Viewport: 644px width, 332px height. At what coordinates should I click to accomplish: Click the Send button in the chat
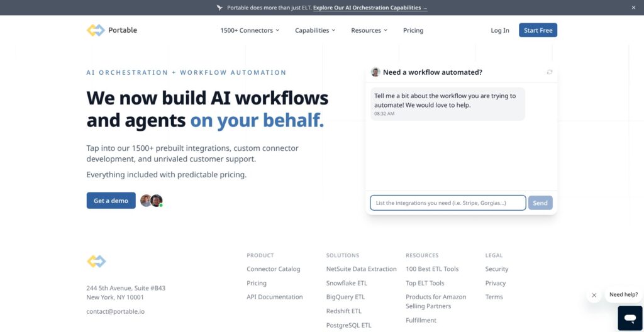[540, 202]
